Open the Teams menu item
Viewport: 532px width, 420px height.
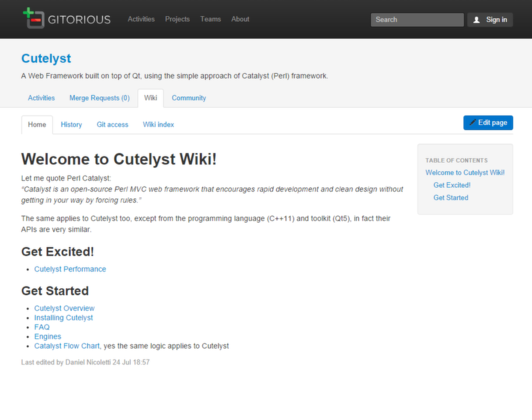click(x=210, y=19)
